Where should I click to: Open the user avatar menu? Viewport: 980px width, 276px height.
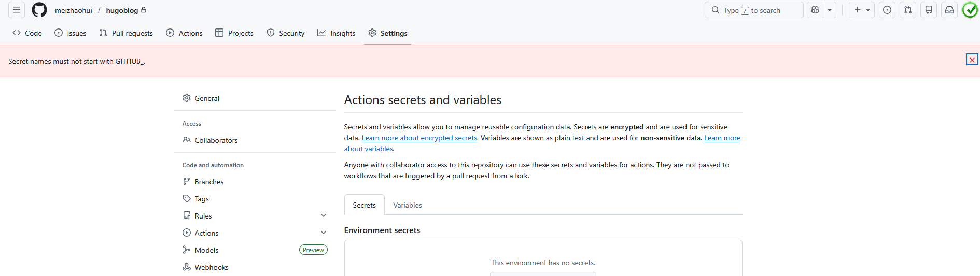point(970,10)
